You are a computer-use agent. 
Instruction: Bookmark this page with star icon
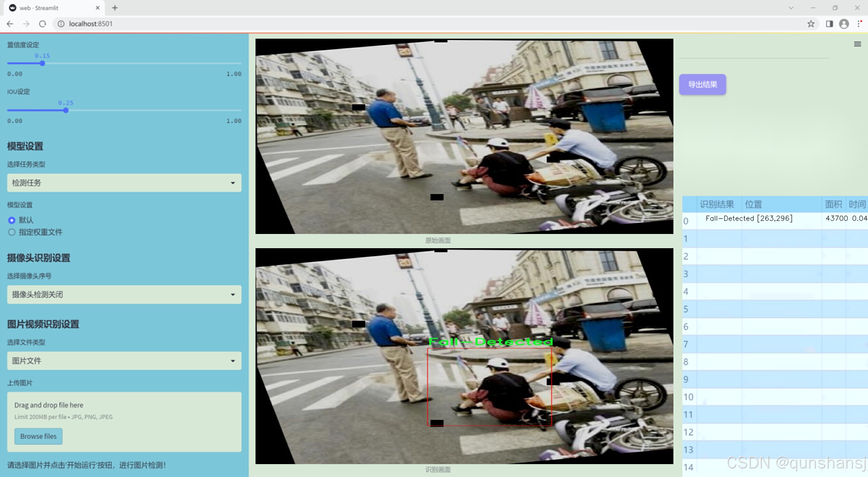pyautogui.click(x=811, y=24)
